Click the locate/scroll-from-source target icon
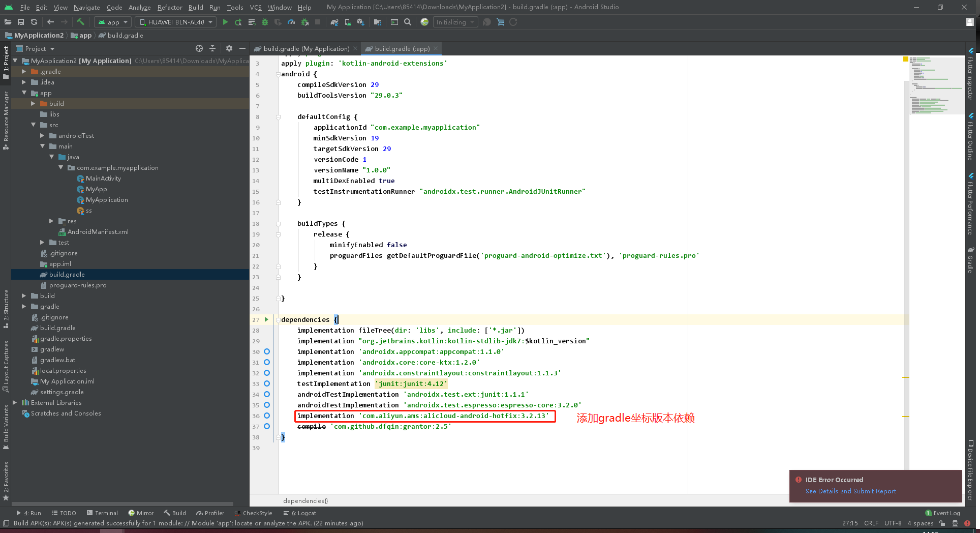 point(199,48)
